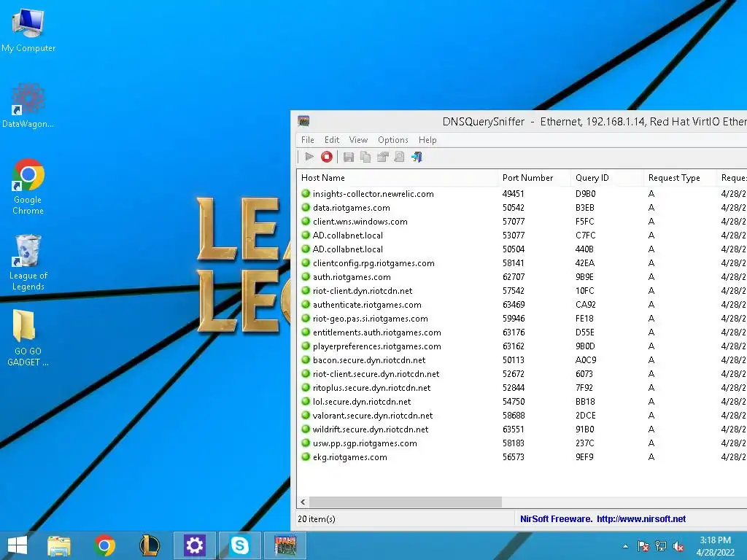
Task: Open the Windows Start button
Action: point(18,545)
